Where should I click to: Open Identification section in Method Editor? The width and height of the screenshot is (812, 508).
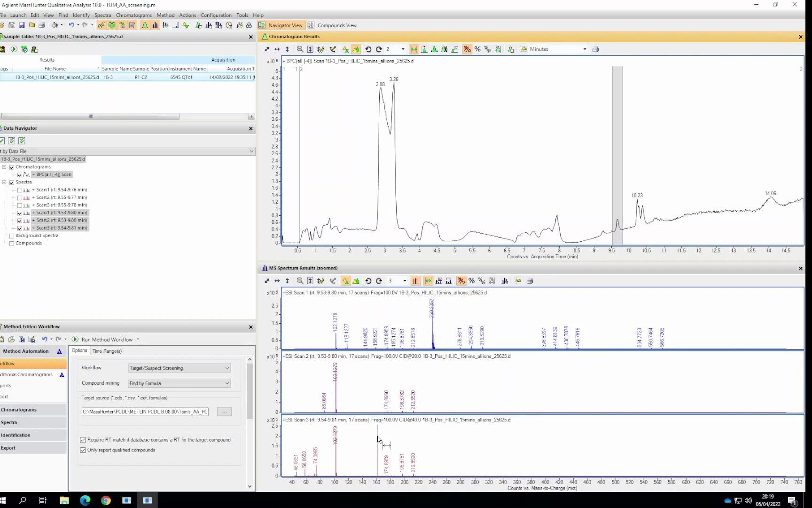[x=33, y=435]
